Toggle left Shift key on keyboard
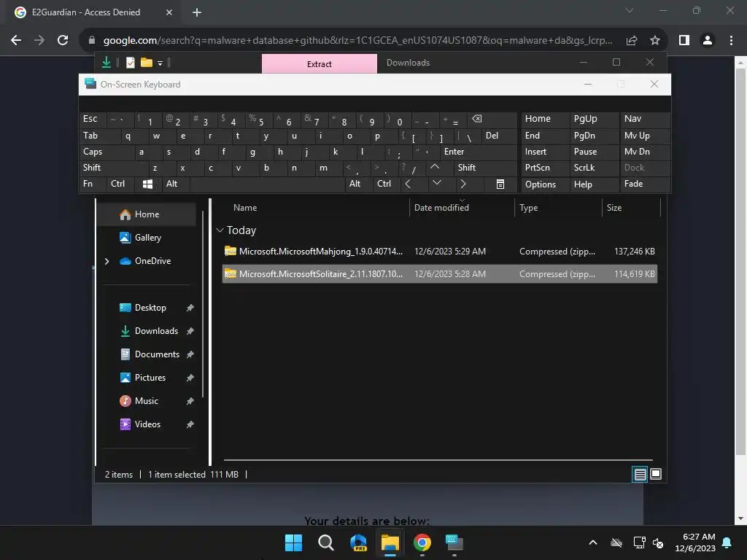 coord(113,168)
